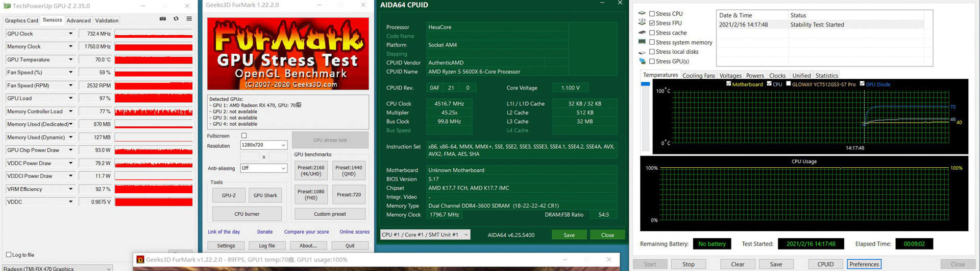
Task: Click FurMark Settings button
Action: [x=226, y=245]
